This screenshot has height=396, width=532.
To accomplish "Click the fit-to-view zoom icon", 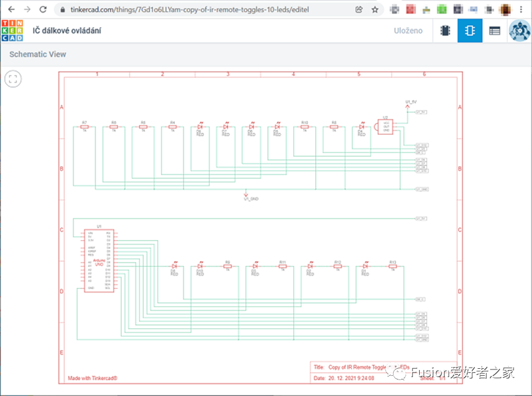I will coord(14,79).
